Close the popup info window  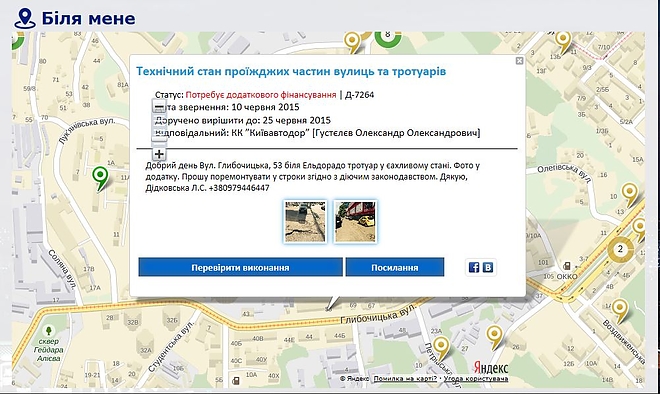(519, 61)
